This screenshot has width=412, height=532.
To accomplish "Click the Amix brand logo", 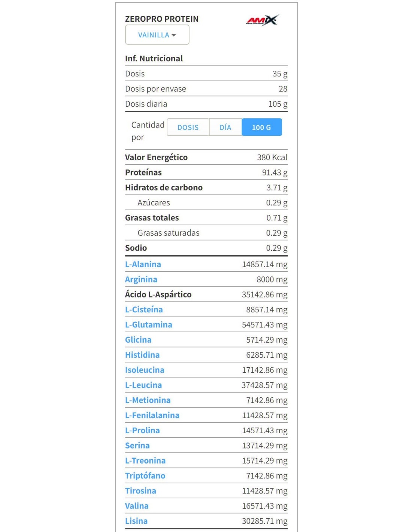I will point(263,20).
